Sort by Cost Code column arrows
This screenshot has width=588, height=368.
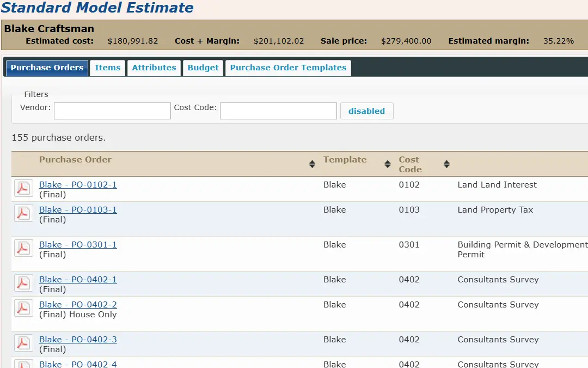[446, 164]
